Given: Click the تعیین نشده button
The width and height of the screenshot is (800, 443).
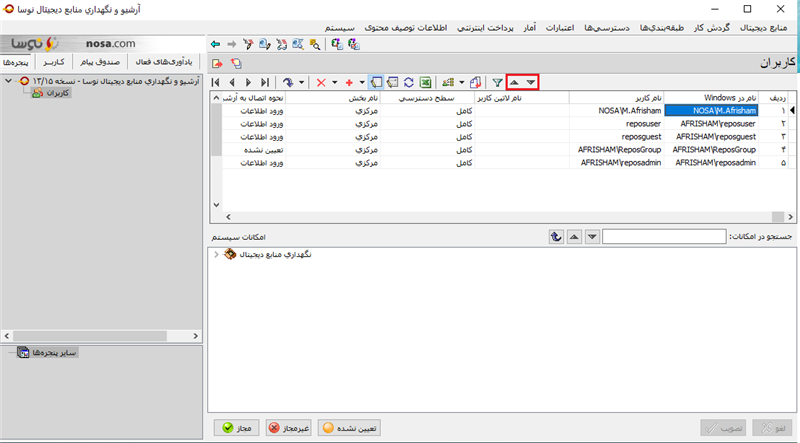Looking at the screenshot, I should point(351,427).
